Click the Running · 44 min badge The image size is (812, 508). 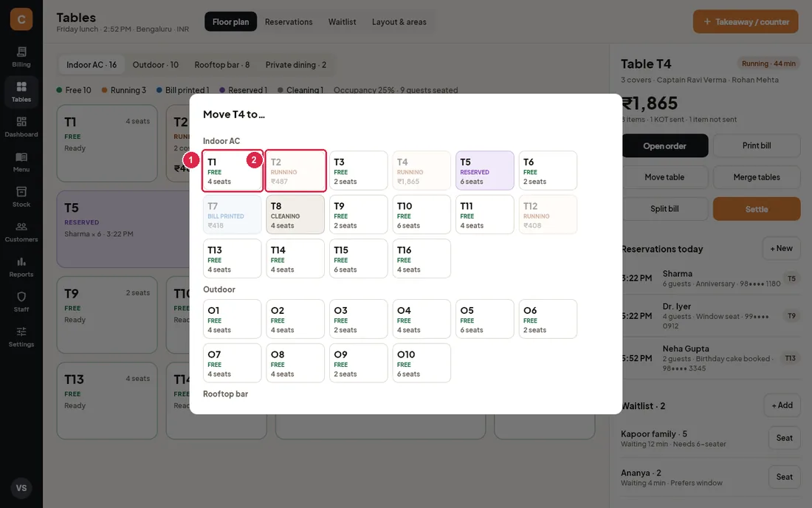pyautogui.click(x=768, y=63)
